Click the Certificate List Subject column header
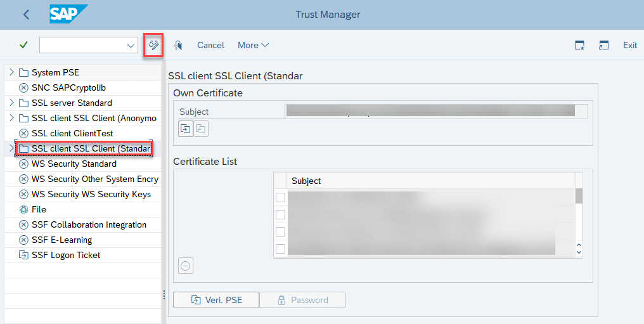Image resolution: width=644 pixels, height=324 pixels. 431,181
